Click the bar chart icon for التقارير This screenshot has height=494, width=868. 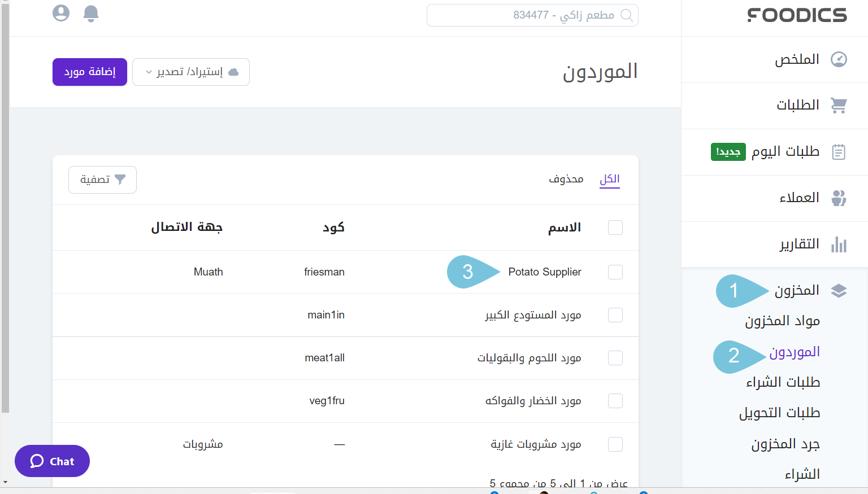click(x=839, y=244)
